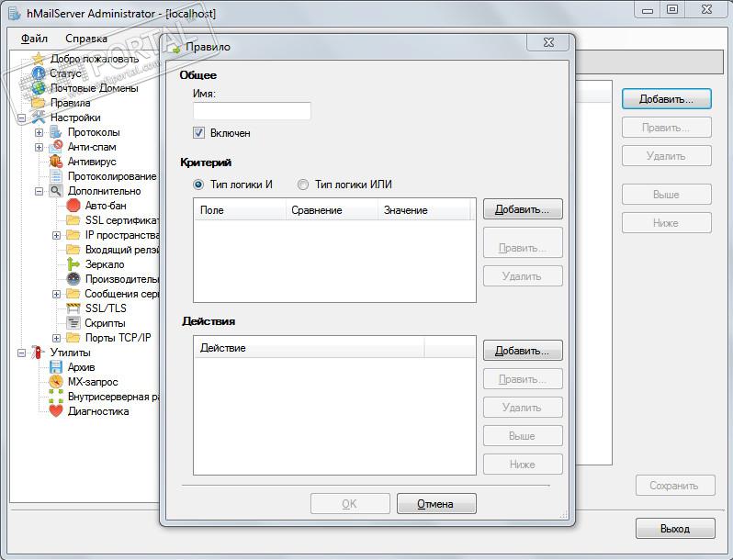The image size is (733, 560).
Task: Click the IP пространства folder icon
Action: pos(73,235)
